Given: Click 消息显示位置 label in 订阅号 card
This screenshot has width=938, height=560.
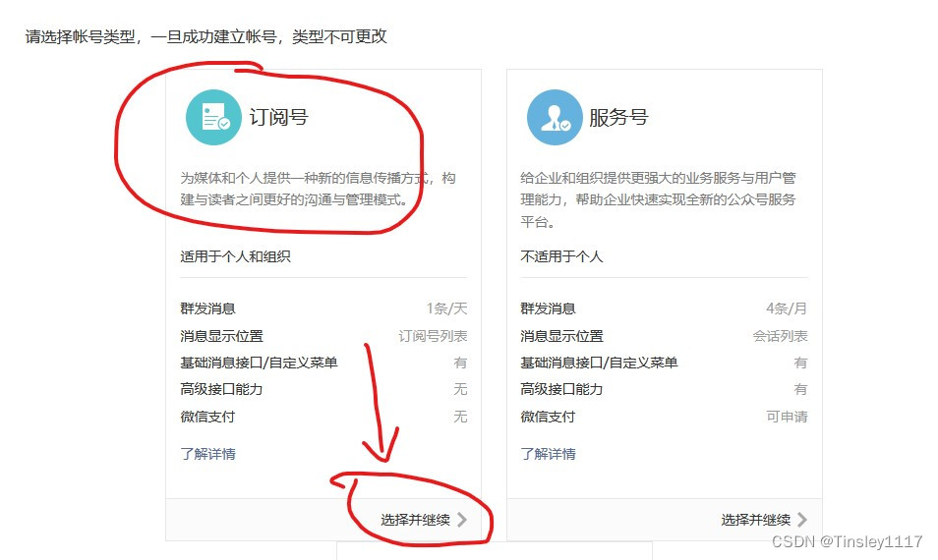Looking at the screenshot, I should coord(221,336).
